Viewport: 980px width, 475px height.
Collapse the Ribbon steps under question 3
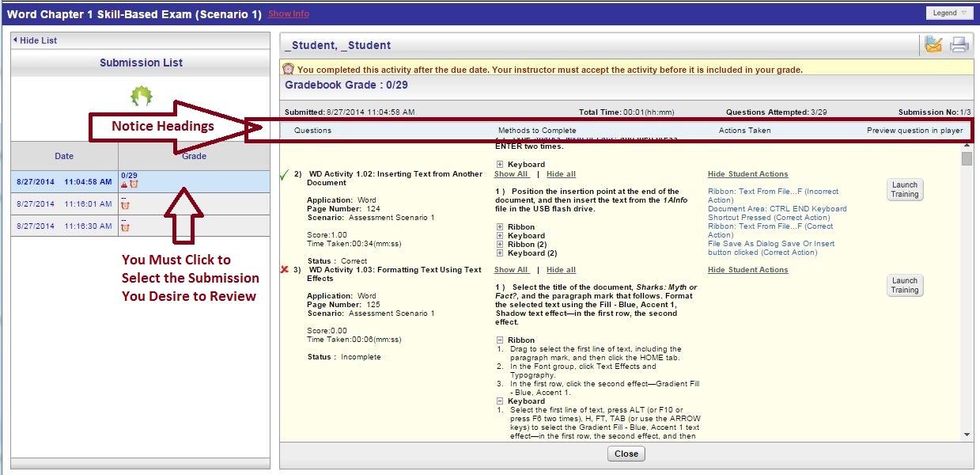(x=500, y=340)
